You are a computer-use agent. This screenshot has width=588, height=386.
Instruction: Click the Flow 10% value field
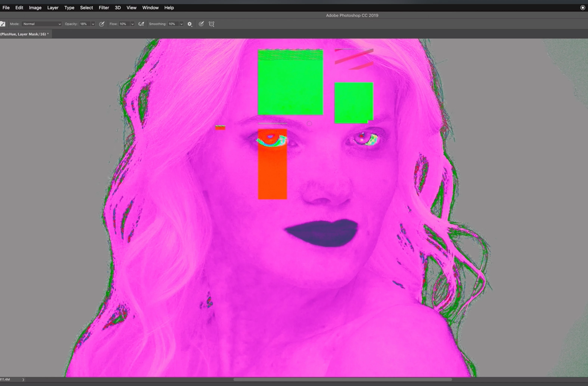click(124, 24)
